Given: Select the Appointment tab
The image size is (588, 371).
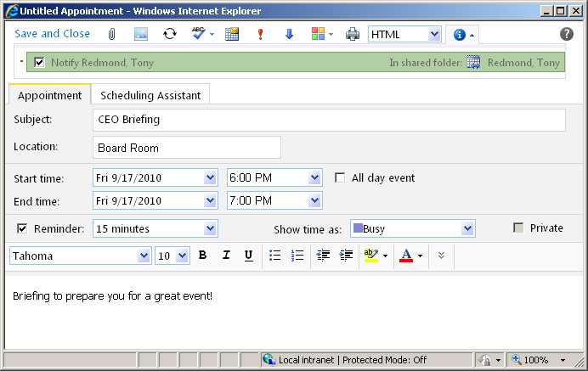Looking at the screenshot, I should click(x=50, y=96).
